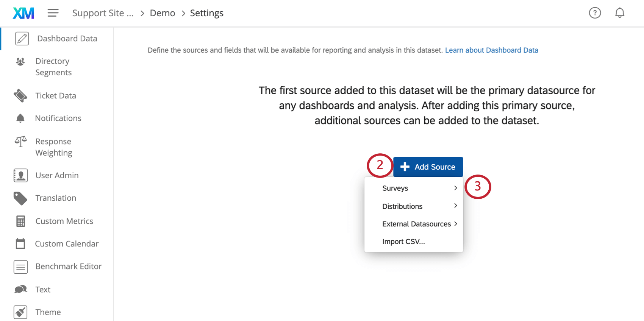The height and width of the screenshot is (321, 644).
Task: Expand the External Datasources submenu arrow
Action: [455, 224]
